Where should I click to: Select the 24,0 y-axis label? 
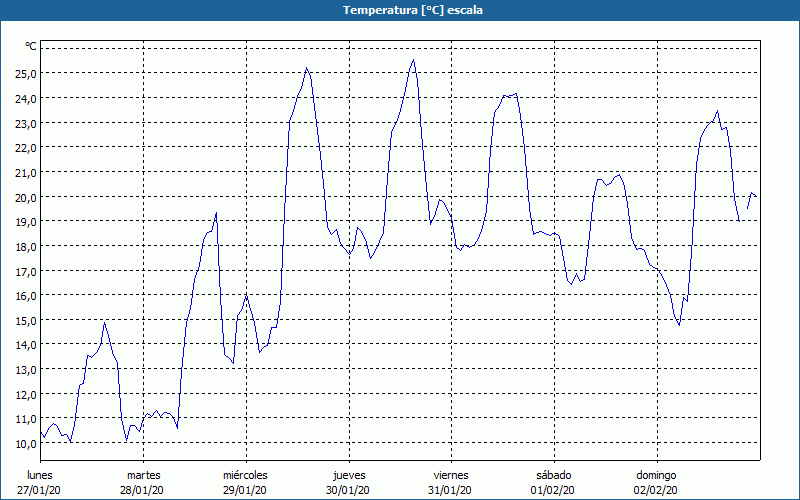tap(26, 98)
